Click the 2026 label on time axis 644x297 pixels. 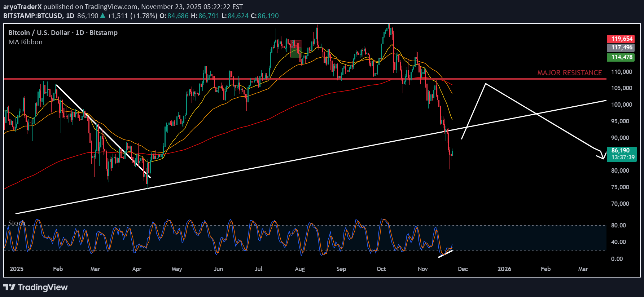(504, 269)
